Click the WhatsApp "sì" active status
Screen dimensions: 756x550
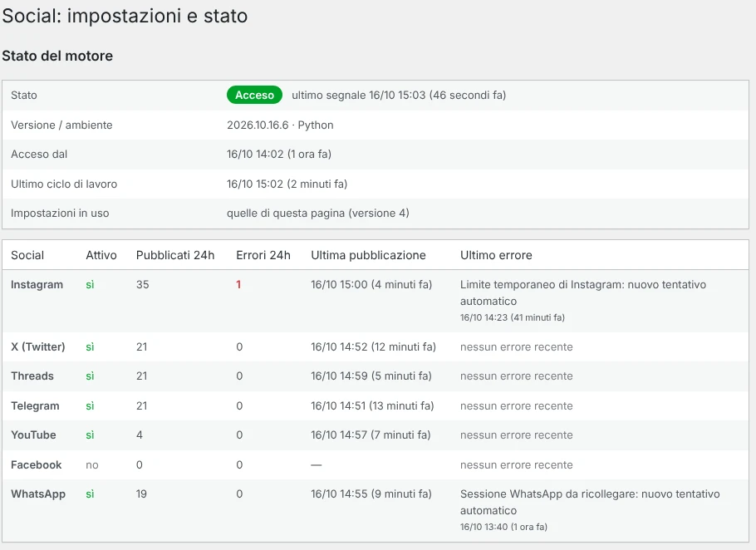pos(90,494)
